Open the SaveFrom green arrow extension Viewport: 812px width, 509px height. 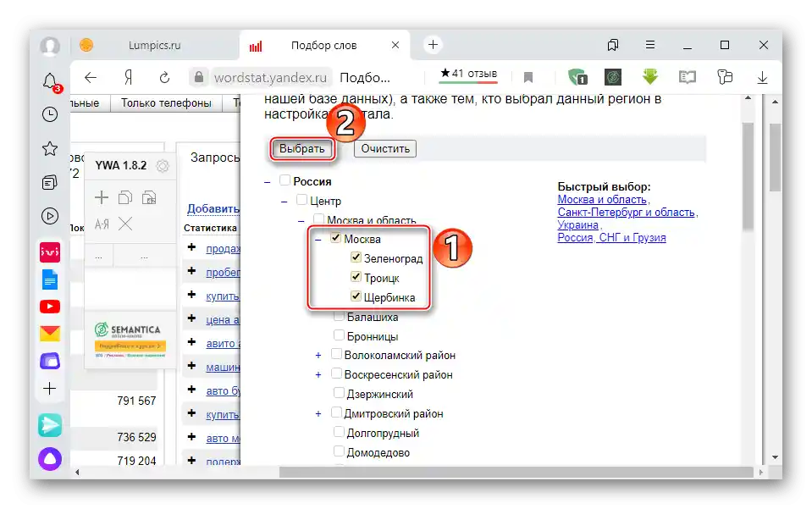(649, 77)
